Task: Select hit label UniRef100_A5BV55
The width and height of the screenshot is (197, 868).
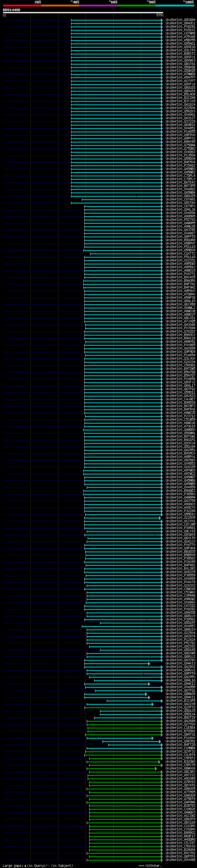Action: (x=180, y=40)
